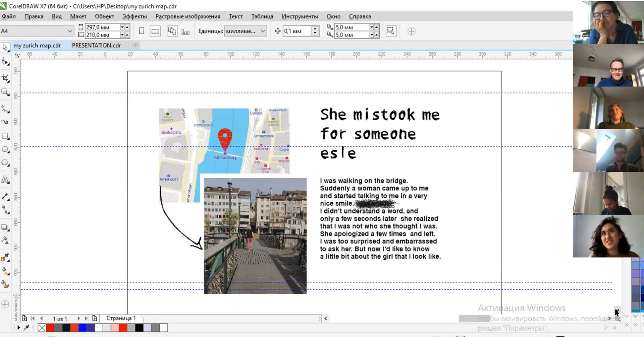Open the page width 297,0 mm dropdown arrow
This screenshot has height=337, width=644.
click(x=122, y=27)
